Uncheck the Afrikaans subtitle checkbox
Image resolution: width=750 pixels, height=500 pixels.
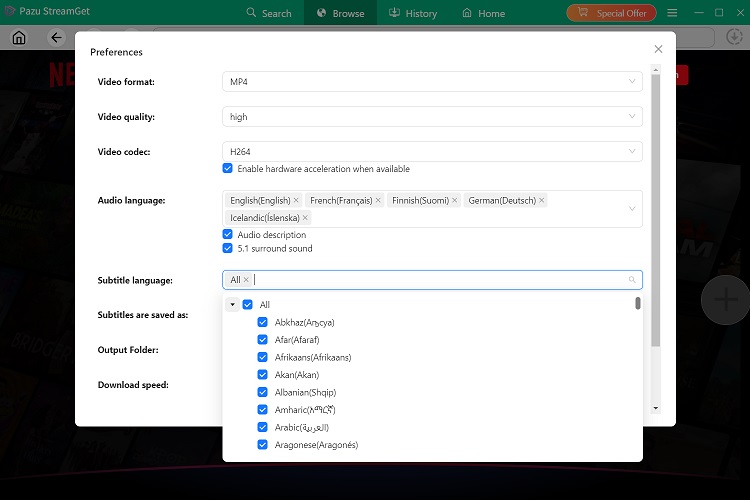tap(263, 357)
